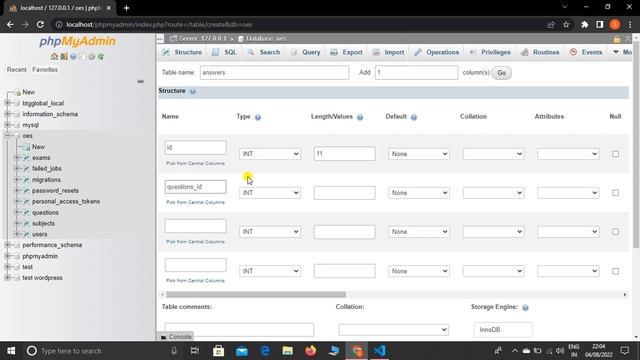The height and width of the screenshot is (360, 640).
Task: Expand btgglobal_local database tree node
Action: point(7,103)
